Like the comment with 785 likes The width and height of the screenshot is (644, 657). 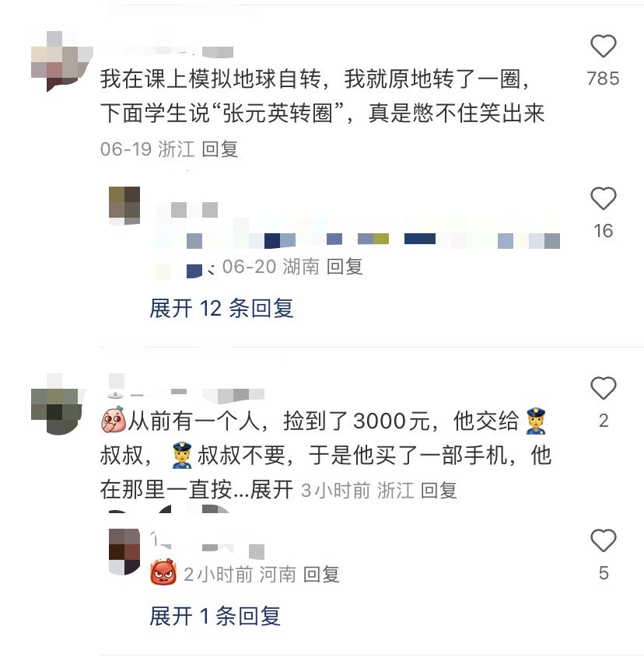pyautogui.click(x=603, y=46)
